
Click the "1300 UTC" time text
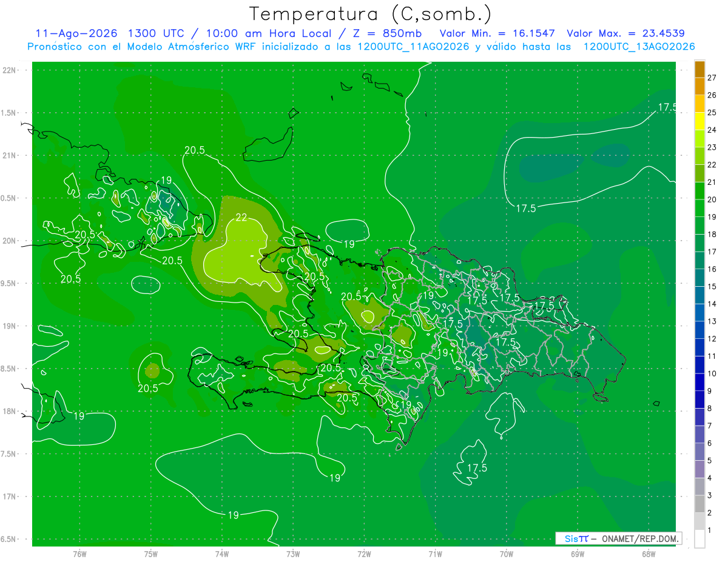point(157,33)
